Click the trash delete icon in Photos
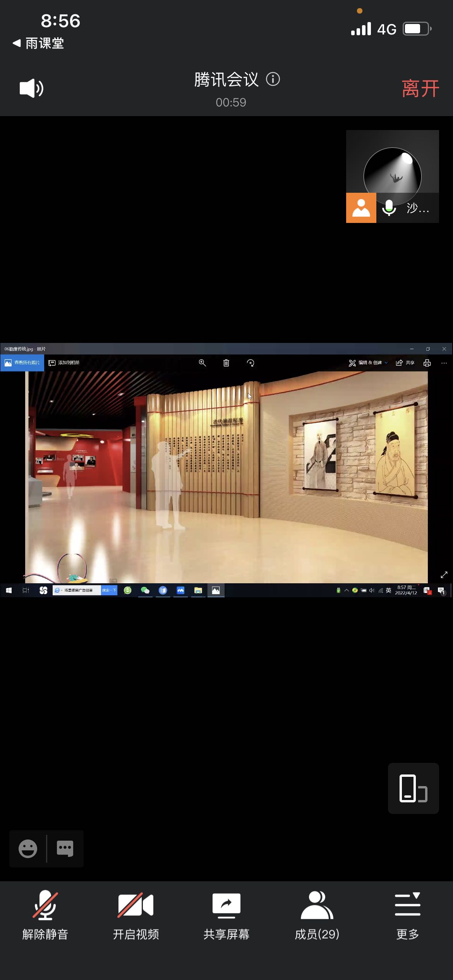Screen dimensions: 453x980 click(x=226, y=363)
